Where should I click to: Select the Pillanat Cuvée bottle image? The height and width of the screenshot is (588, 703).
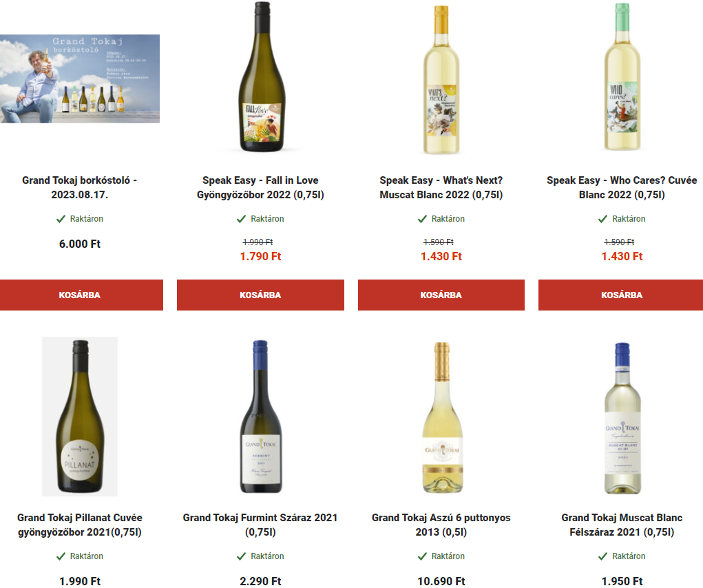pos(80,417)
